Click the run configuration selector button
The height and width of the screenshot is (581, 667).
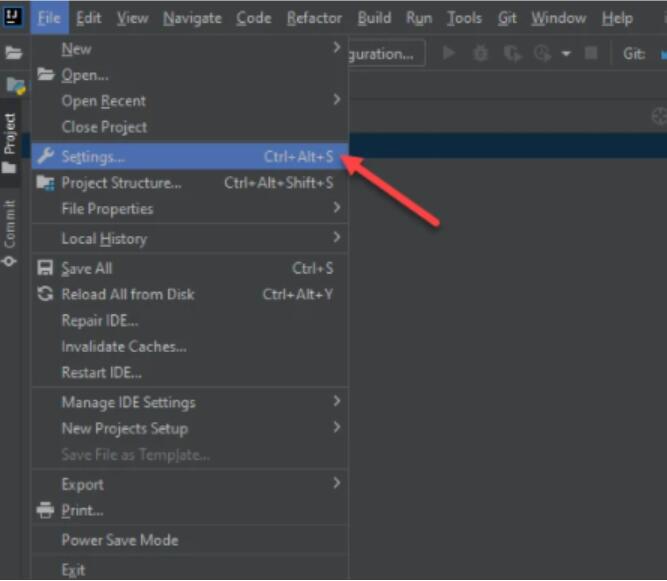click(385, 53)
